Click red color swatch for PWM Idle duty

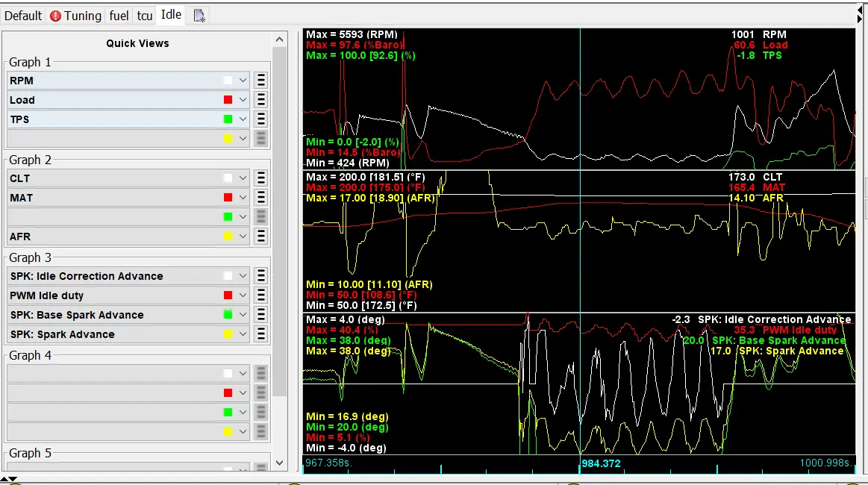[228, 295]
